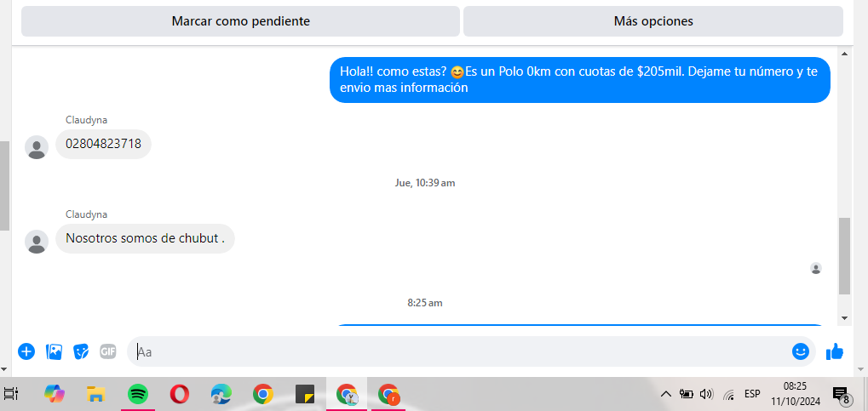
Task: Click the 8:25 am timestamp
Action: 425,303
